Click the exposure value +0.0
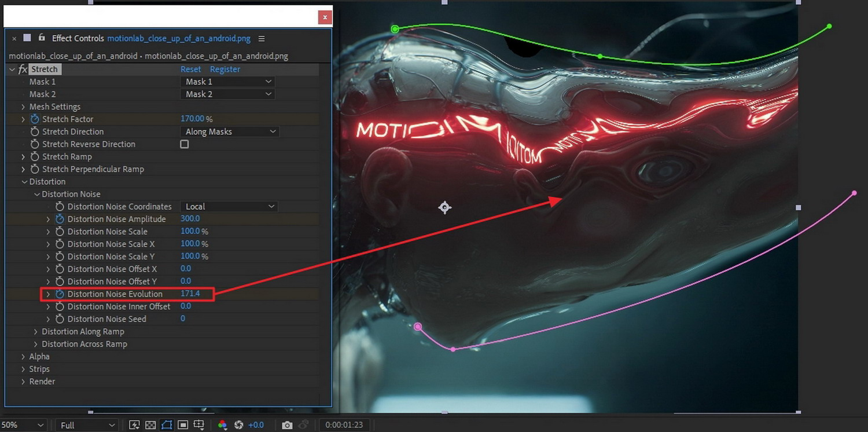This screenshot has width=868, height=432. [x=256, y=425]
